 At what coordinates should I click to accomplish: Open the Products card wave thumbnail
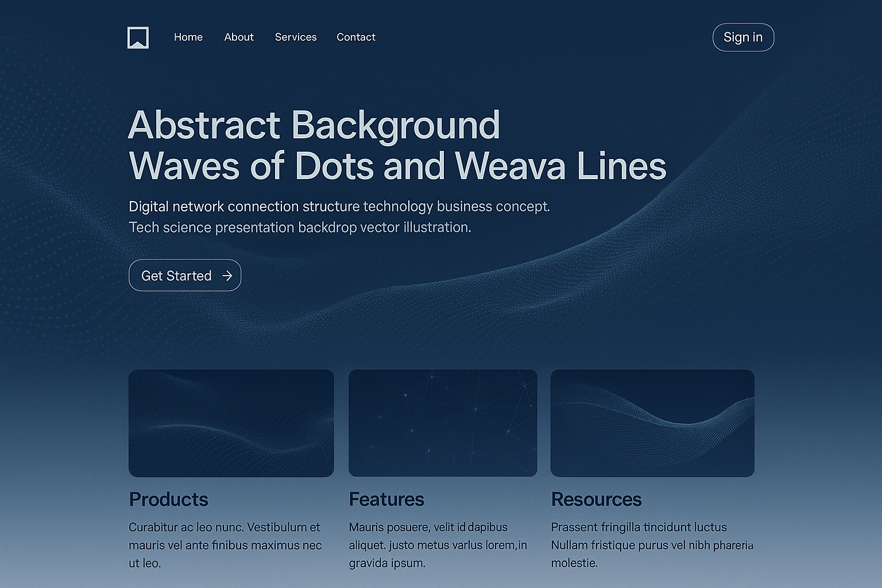click(231, 423)
